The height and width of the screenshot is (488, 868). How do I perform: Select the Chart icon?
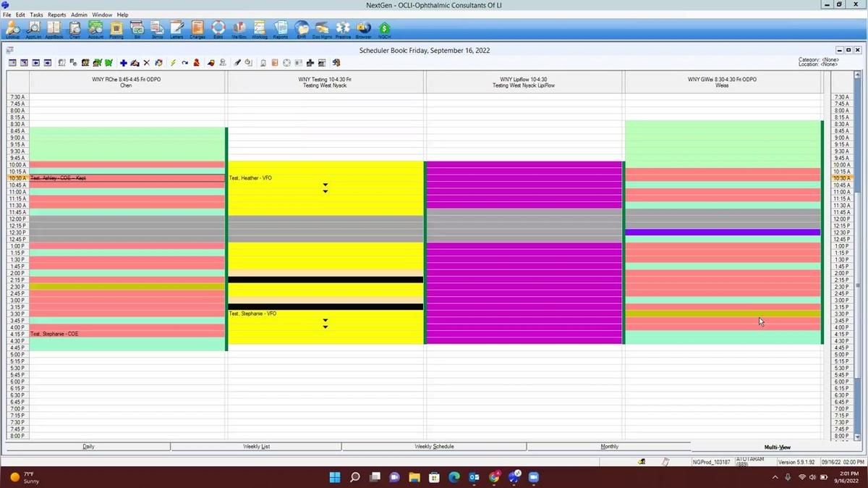coord(74,29)
